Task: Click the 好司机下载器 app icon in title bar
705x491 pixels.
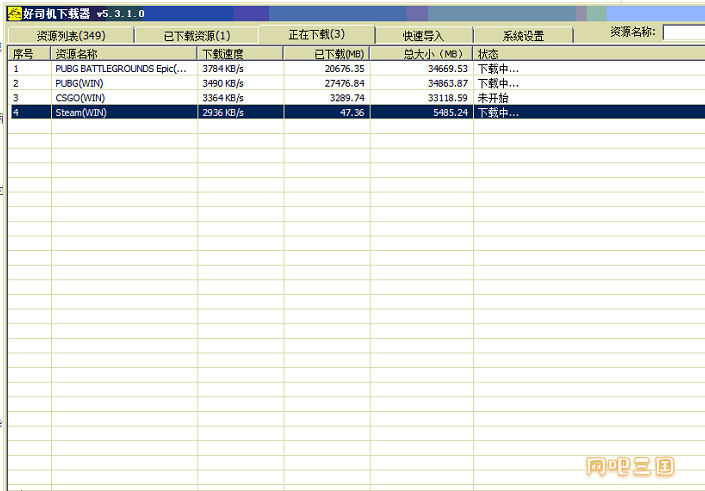Action: (15, 14)
